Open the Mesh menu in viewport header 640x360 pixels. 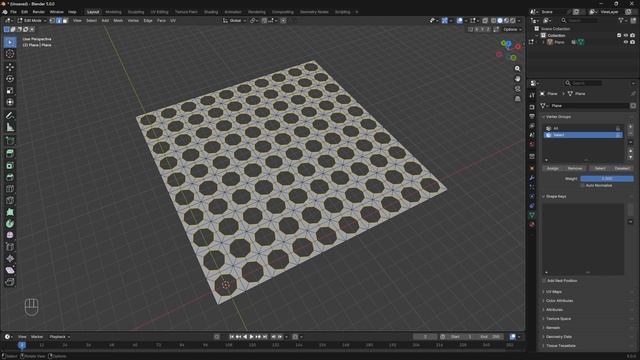pos(118,20)
